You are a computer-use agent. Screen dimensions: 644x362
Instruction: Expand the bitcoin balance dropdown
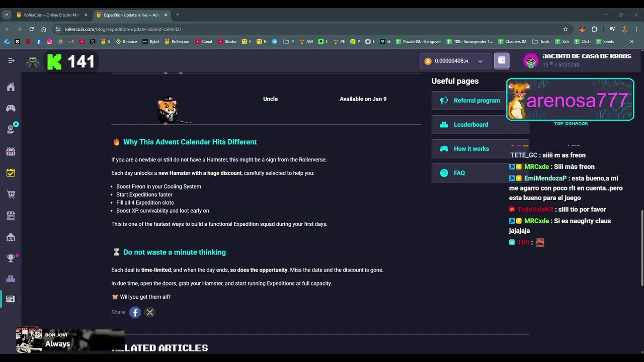pyautogui.click(x=480, y=61)
